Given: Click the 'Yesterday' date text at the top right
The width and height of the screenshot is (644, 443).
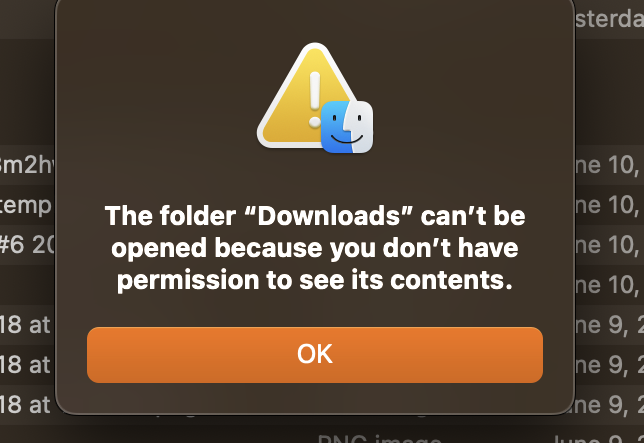Looking at the screenshot, I should pos(610,18).
